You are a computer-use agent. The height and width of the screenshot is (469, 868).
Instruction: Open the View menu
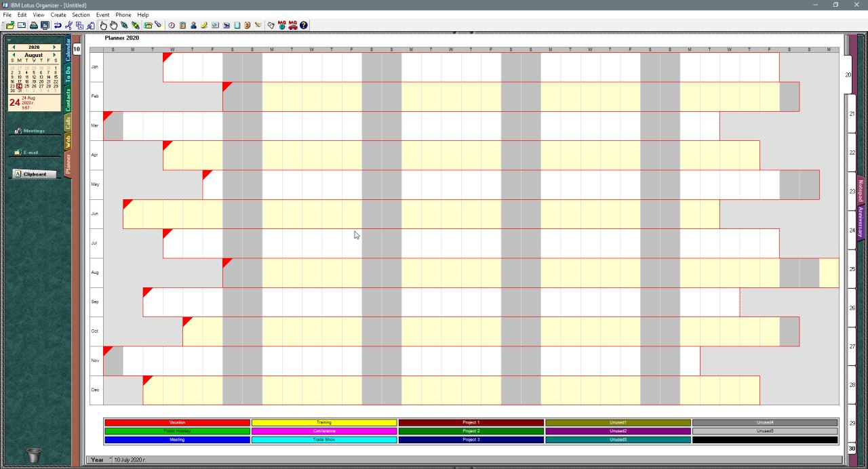coord(39,14)
